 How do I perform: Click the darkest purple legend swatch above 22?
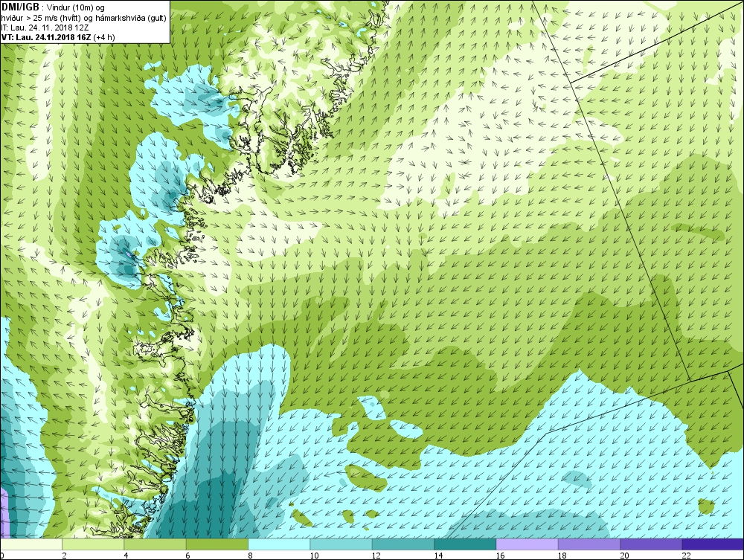pyautogui.click(x=713, y=544)
